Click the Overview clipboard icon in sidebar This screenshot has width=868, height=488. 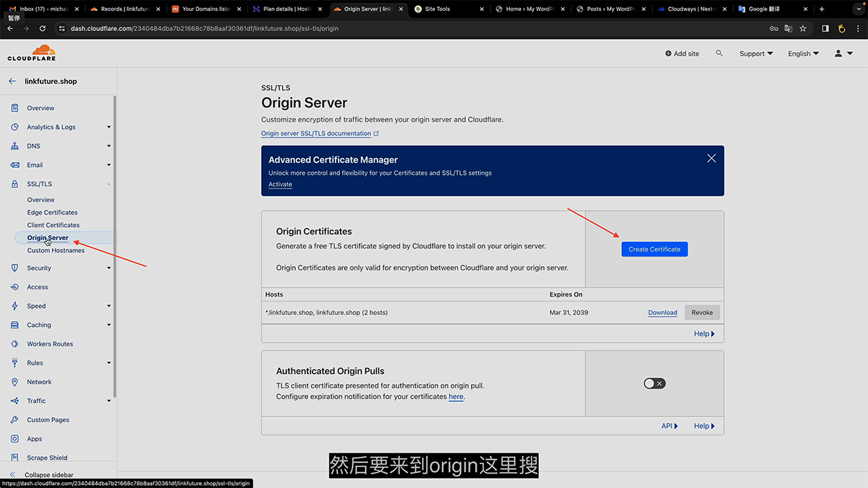[x=14, y=108]
